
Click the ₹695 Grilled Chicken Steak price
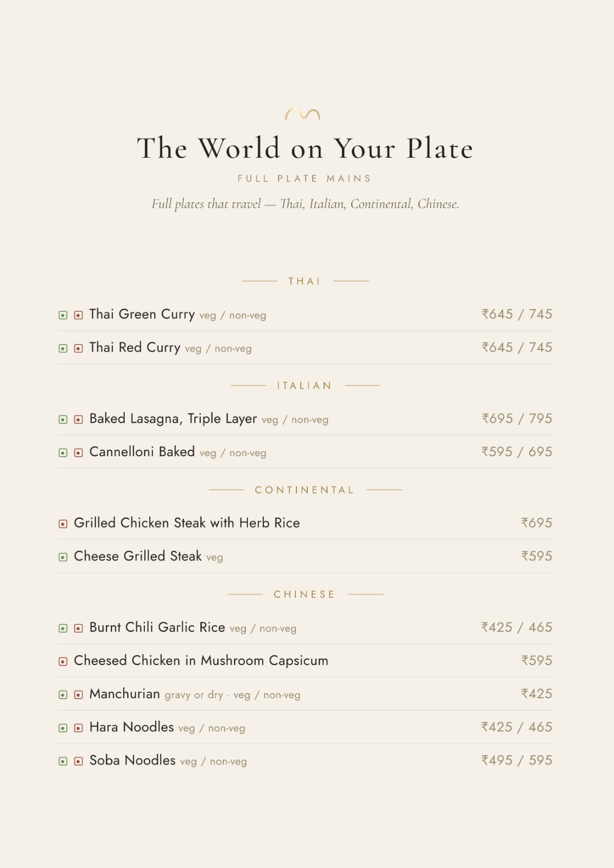tap(536, 523)
